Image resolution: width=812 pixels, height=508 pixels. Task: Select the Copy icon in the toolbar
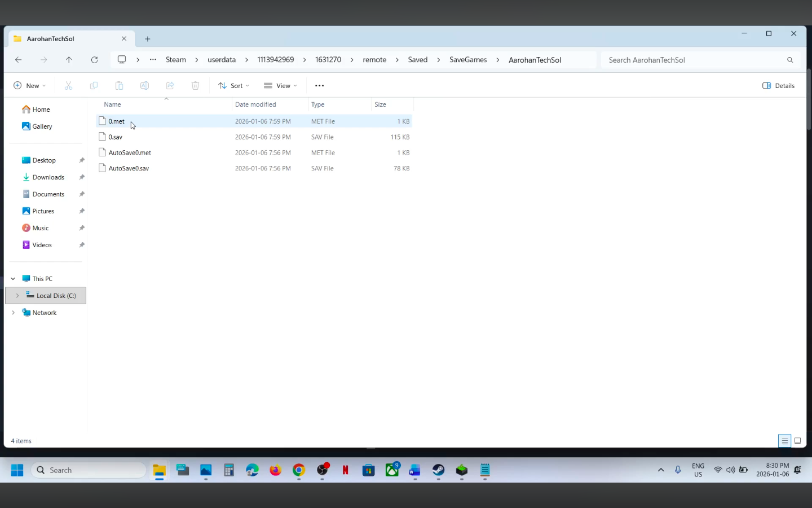[94, 85]
